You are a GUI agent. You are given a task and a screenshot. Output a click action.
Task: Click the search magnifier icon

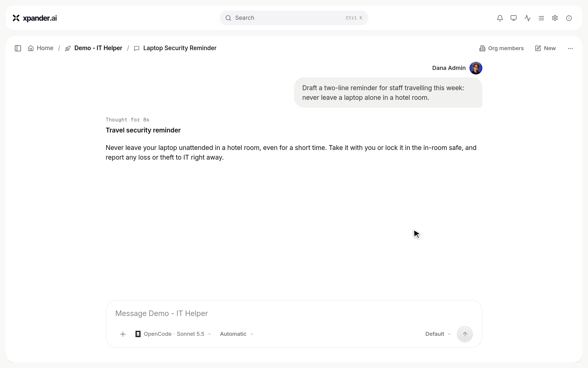[x=228, y=18]
